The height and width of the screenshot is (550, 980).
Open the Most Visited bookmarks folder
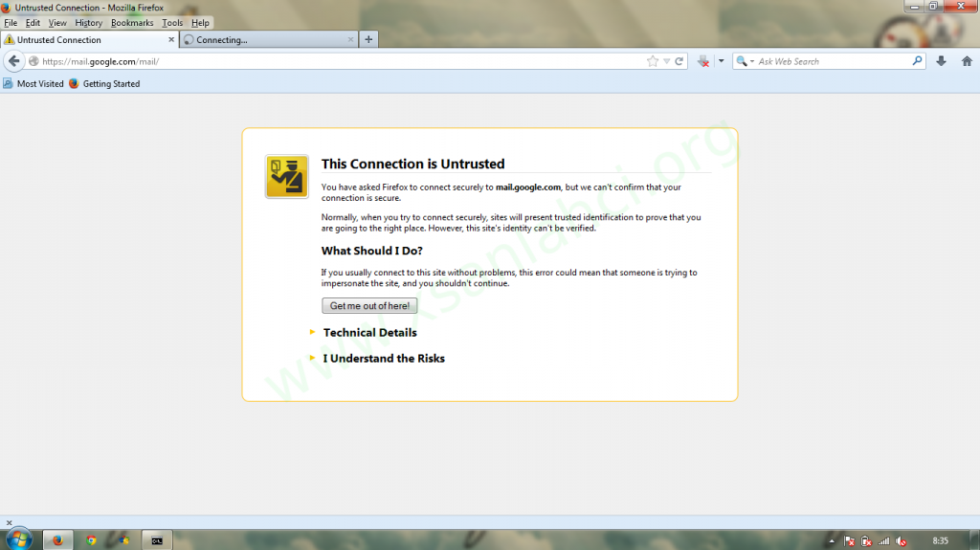coord(33,84)
